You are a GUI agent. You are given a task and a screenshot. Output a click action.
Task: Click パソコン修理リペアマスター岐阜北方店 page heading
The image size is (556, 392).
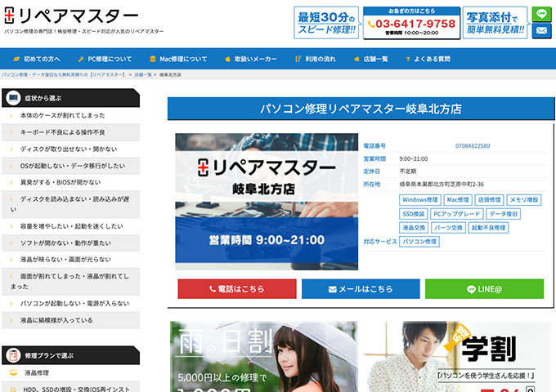pos(361,109)
